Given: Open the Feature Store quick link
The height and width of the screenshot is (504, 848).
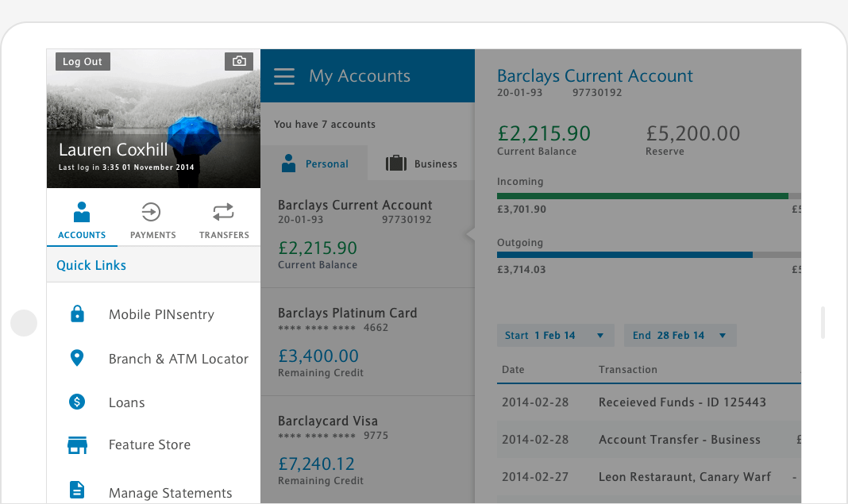Looking at the screenshot, I should coord(149,444).
